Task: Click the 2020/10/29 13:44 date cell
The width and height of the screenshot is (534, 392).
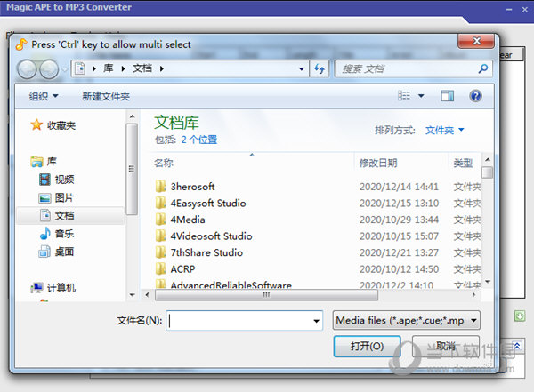Action: (399, 220)
